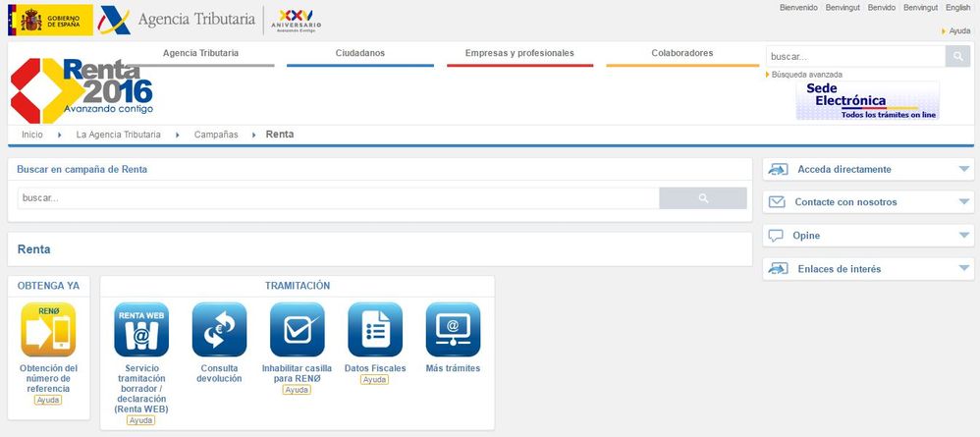Click the magnifier button in top search
Image resolution: width=980 pixels, height=437 pixels.
click(957, 56)
